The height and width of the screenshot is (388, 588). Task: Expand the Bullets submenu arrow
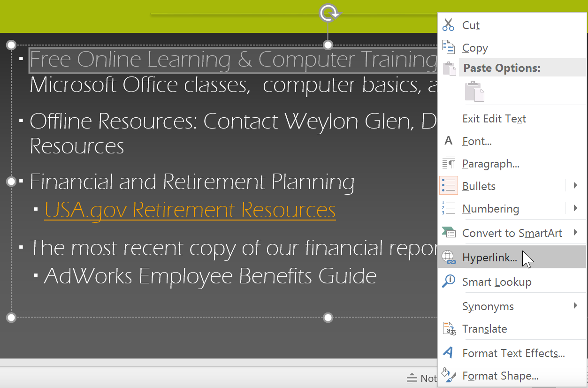(575, 186)
